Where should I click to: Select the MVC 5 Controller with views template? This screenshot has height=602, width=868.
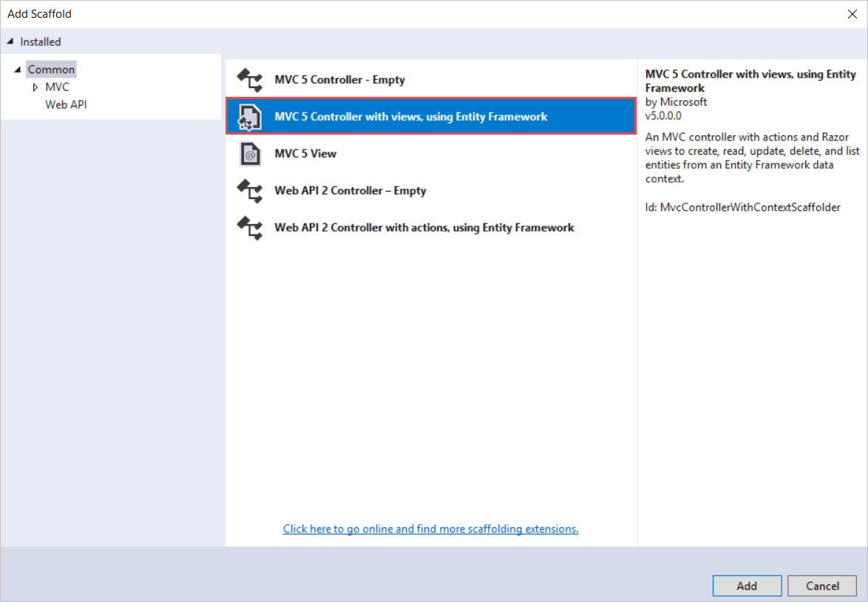(x=411, y=116)
